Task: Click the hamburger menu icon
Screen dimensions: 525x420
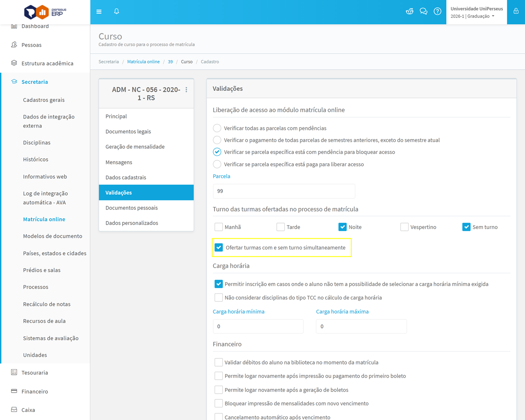Action: click(x=99, y=11)
